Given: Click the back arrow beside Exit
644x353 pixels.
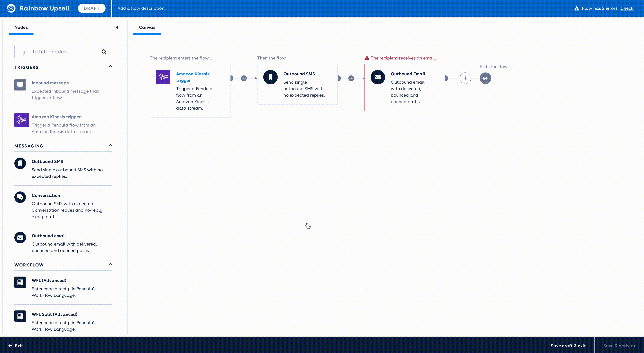Looking at the screenshot, I should pyautogui.click(x=10, y=346).
